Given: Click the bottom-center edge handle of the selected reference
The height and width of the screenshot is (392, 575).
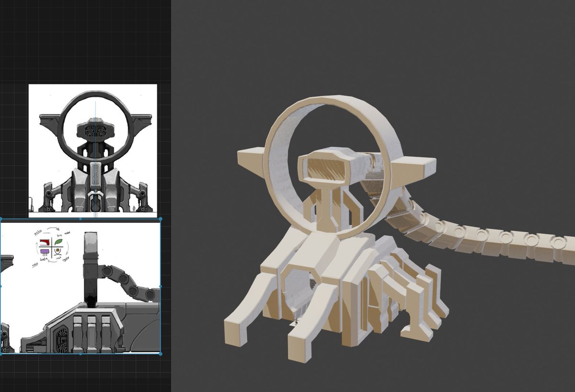Looking at the screenshot, I should [x=80, y=354].
